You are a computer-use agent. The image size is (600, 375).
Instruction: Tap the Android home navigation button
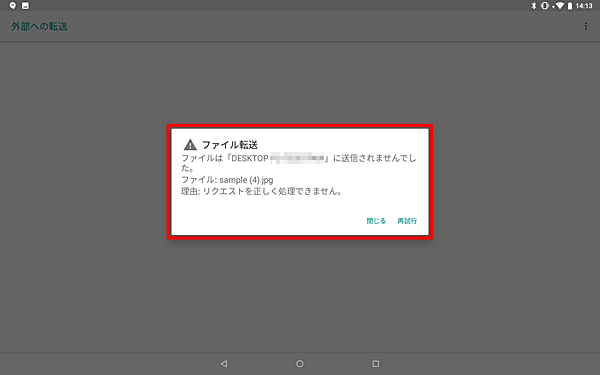300,363
